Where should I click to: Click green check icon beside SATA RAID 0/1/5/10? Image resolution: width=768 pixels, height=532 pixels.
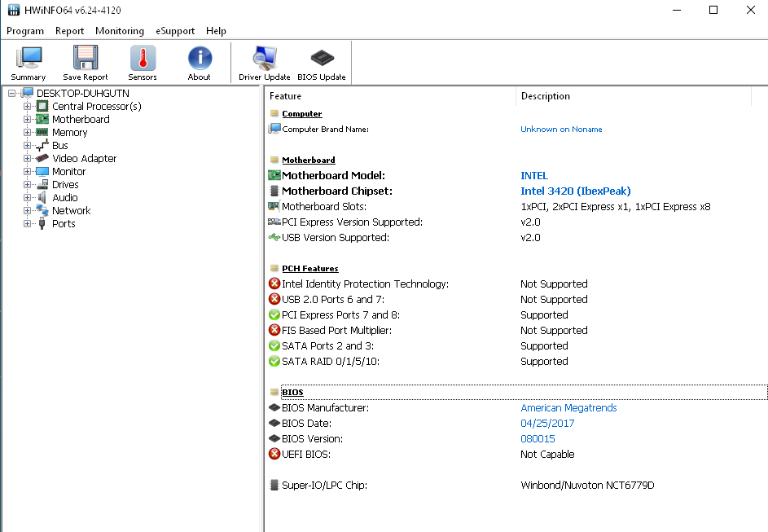point(274,361)
